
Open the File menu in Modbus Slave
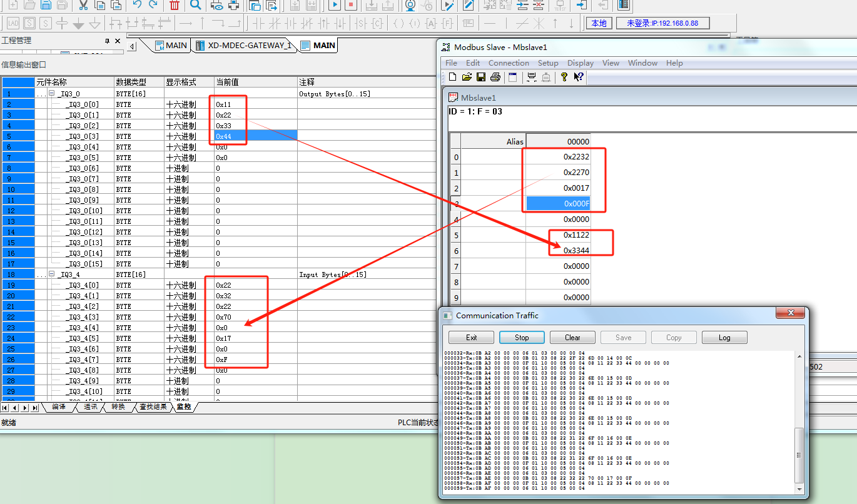click(x=451, y=63)
